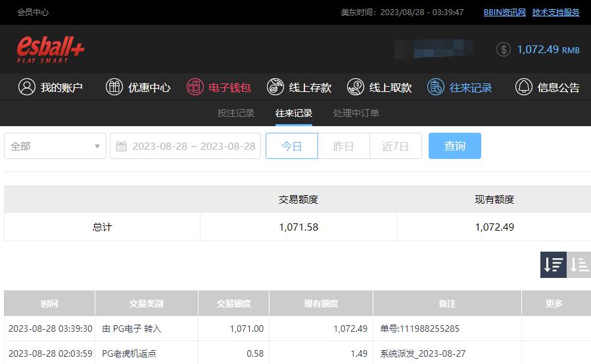Image resolution: width=591 pixels, height=364 pixels.
Task: Open 往来记录 in the main navigation
Action: 460,87
